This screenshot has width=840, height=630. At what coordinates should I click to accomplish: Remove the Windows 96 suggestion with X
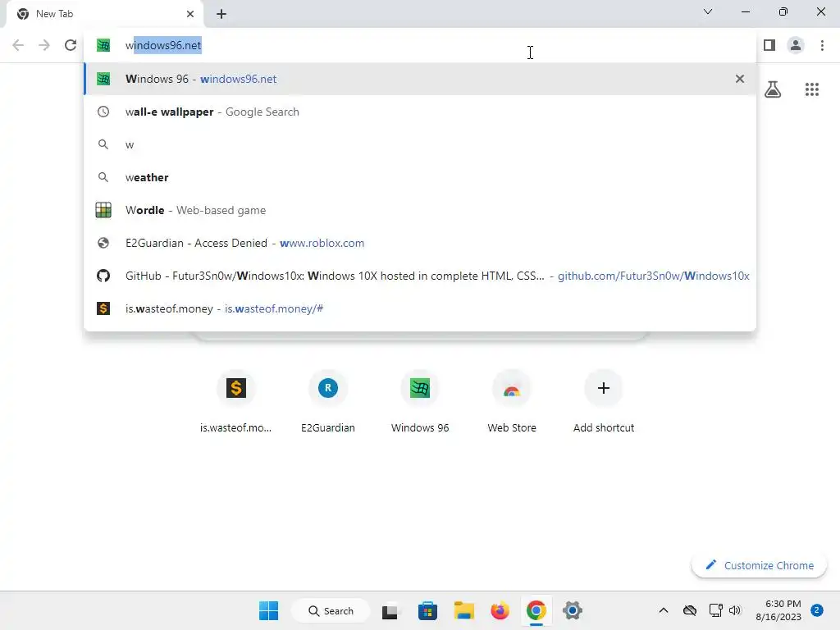[739, 79]
